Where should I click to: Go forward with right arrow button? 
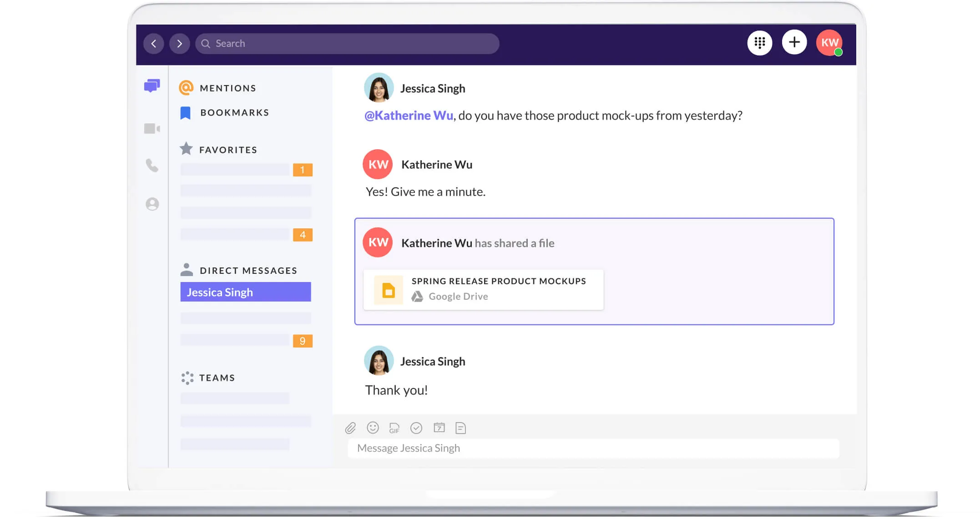pyautogui.click(x=179, y=44)
